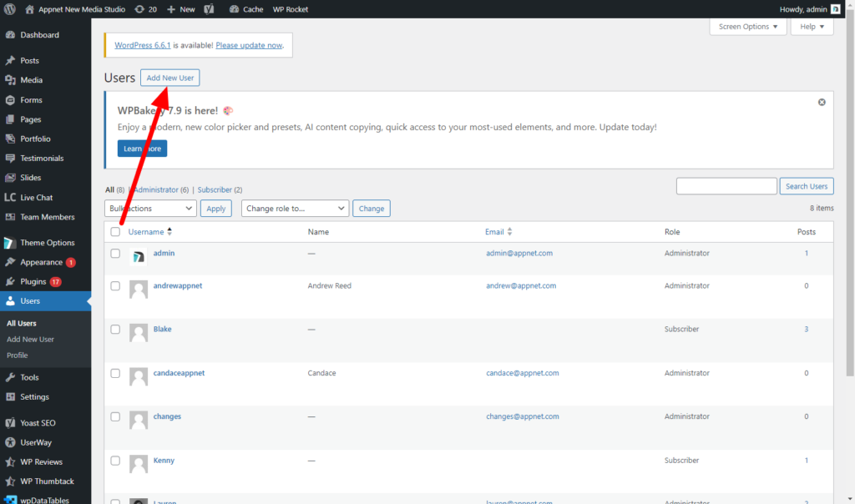Click the updates icon showing 20

coord(139,9)
